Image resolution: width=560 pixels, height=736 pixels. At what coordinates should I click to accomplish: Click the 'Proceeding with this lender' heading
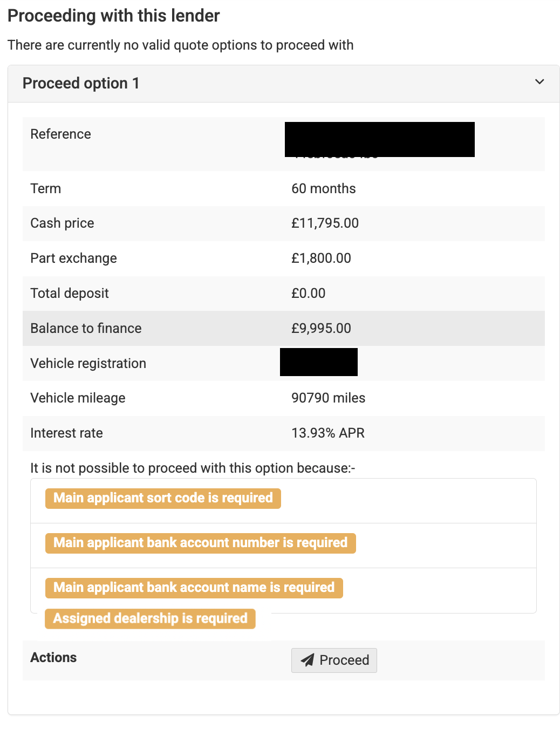tap(113, 15)
